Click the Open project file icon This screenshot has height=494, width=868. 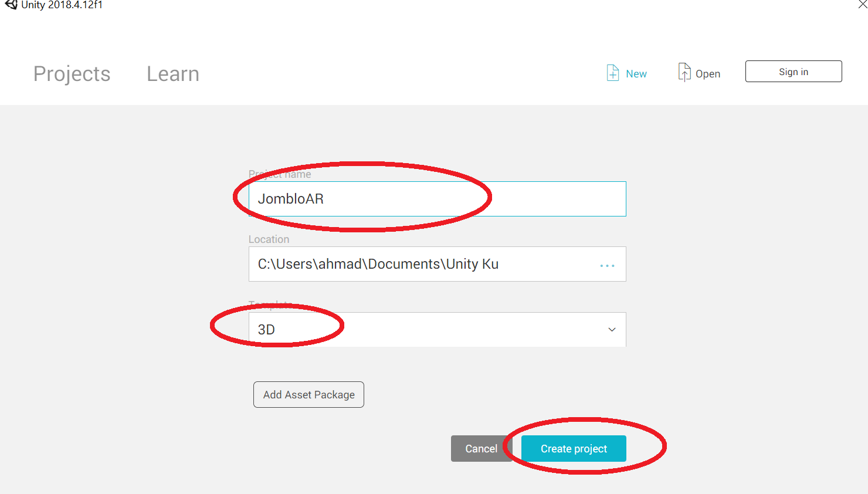(684, 72)
